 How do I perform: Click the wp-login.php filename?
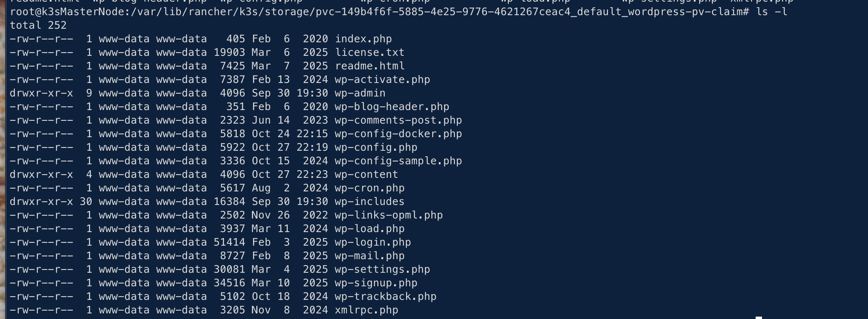(373, 242)
